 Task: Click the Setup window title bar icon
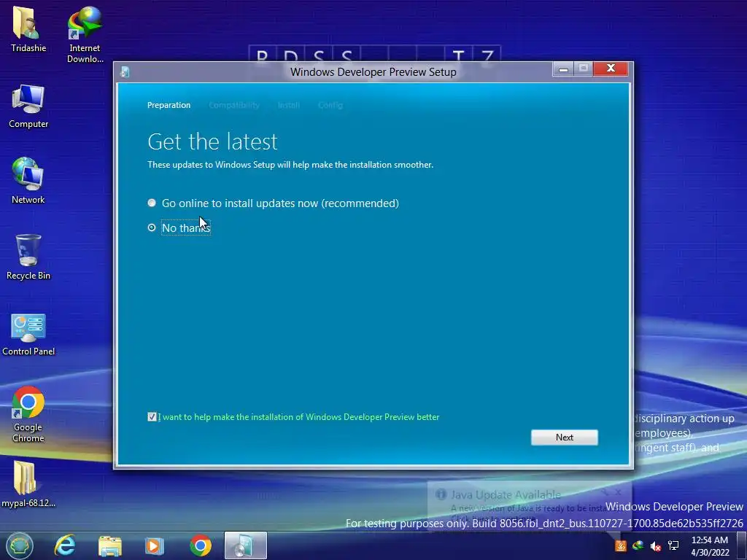(125, 72)
